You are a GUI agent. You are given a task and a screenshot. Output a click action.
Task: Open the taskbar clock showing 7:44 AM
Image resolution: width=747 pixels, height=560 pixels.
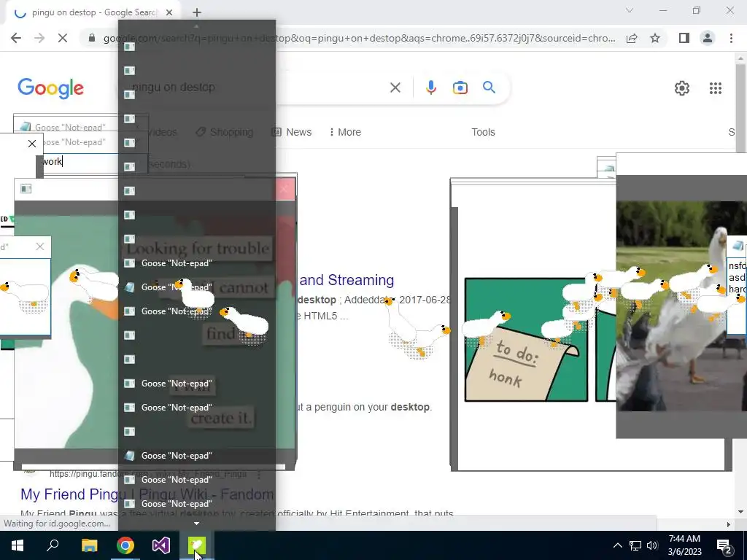point(684,545)
